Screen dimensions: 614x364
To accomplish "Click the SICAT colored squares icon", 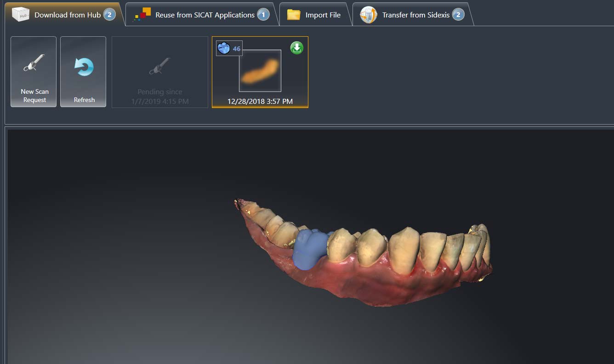I will (142, 15).
